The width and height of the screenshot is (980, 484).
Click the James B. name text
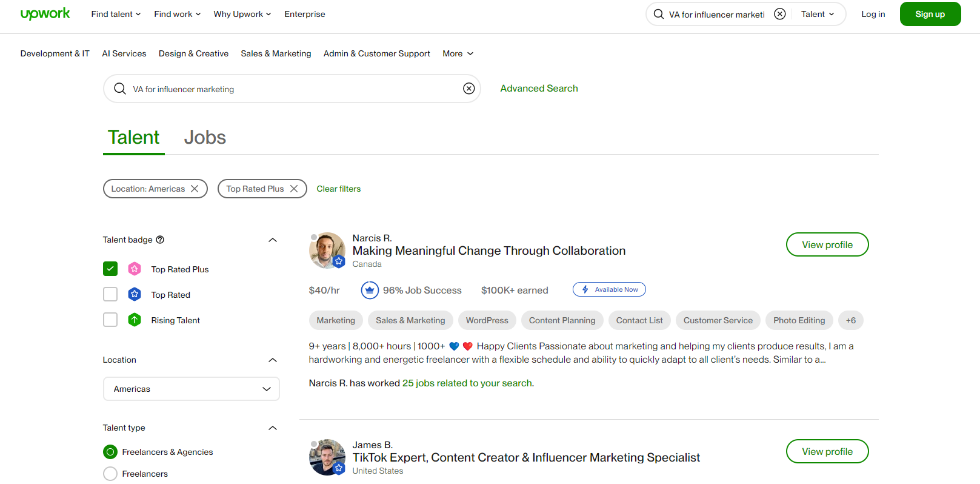click(x=373, y=445)
